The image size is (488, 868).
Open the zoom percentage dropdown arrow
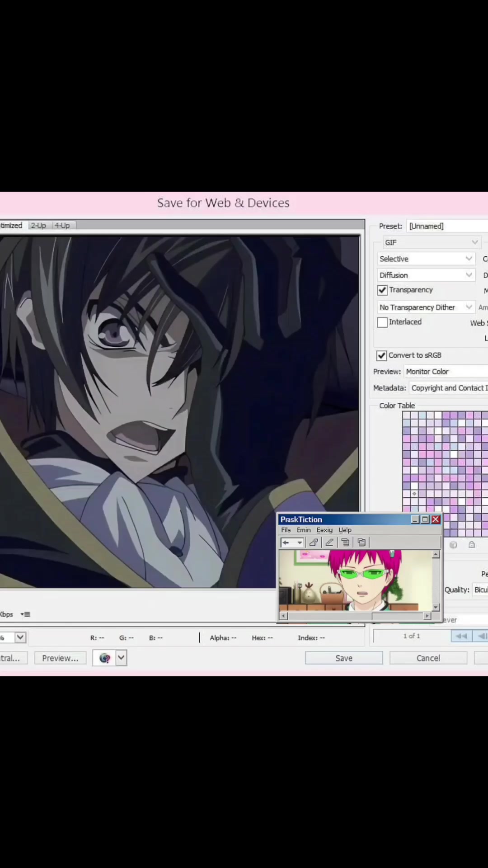20,637
